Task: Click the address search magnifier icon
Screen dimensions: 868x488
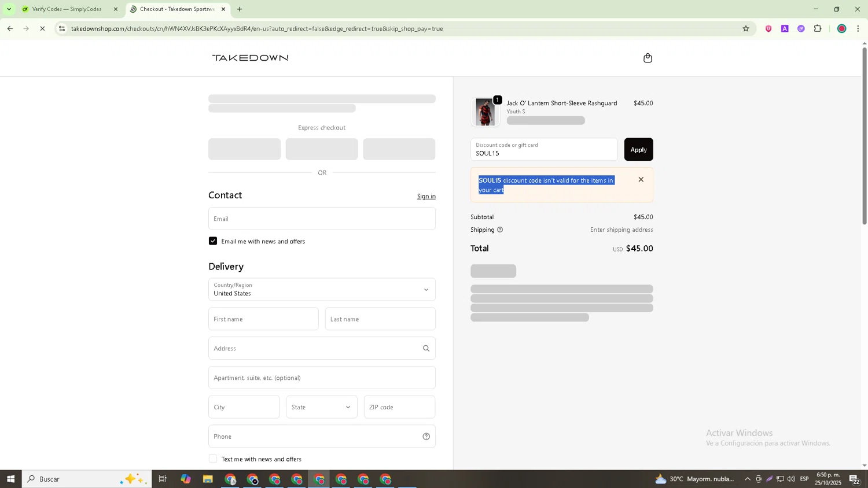Action: tap(426, 349)
